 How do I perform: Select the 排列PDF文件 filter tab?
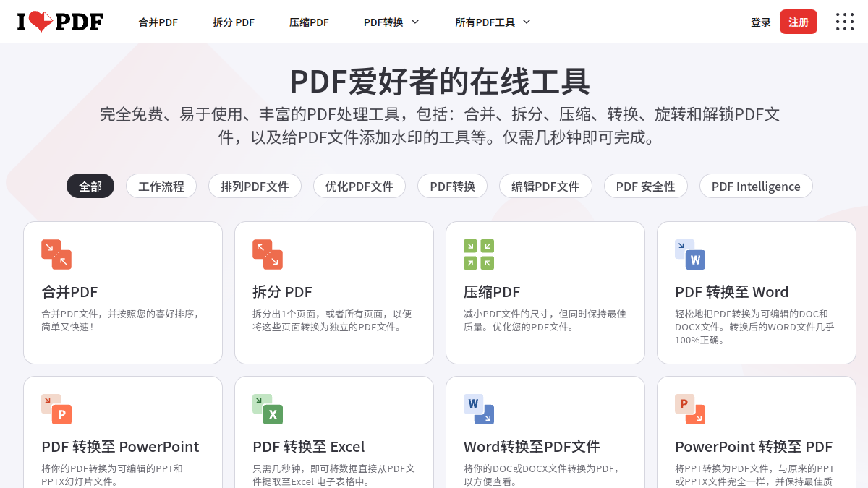[255, 186]
